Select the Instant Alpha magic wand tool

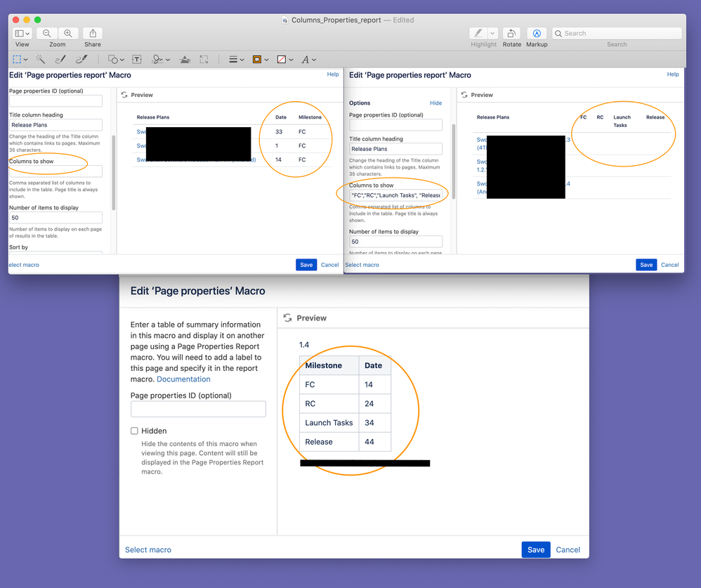point(41,60)
